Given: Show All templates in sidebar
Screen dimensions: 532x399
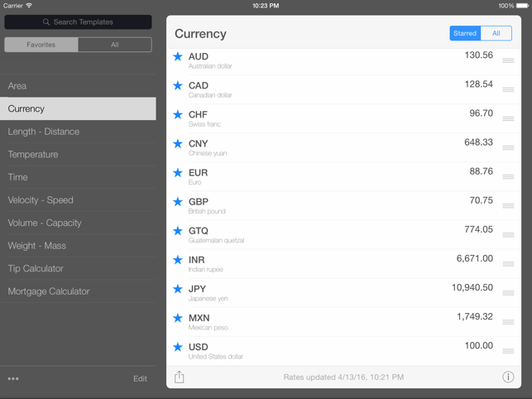Looking at the screenshot, I should point(115,45).
